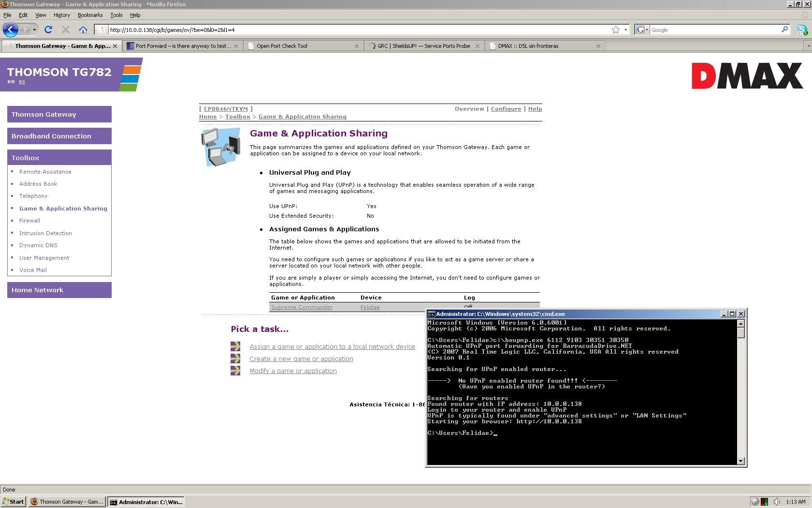This screenshot has height=508, width=812.
Task: Open the Supreme Commander application link
Action: pos(302,307)
